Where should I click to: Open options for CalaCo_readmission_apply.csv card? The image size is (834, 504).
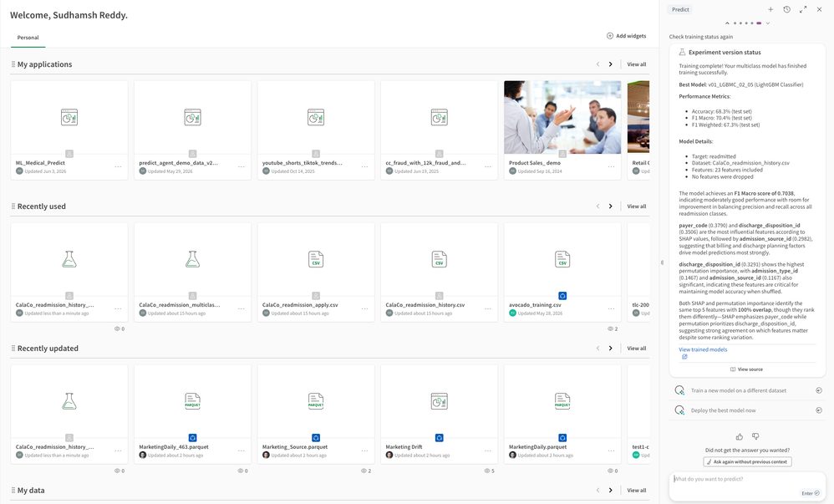(x=365, y=309)
